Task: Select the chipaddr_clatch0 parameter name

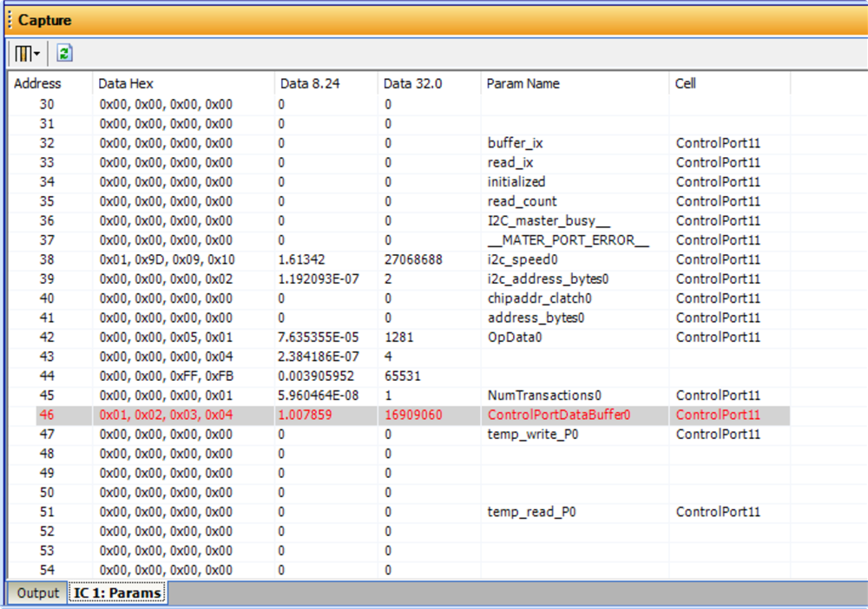Action: pos(539,298)
